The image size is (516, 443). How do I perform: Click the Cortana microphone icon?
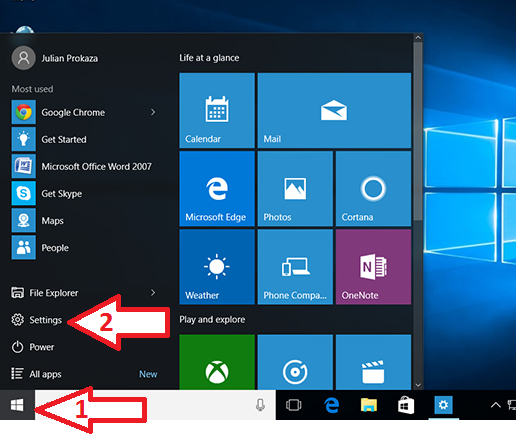260,405
